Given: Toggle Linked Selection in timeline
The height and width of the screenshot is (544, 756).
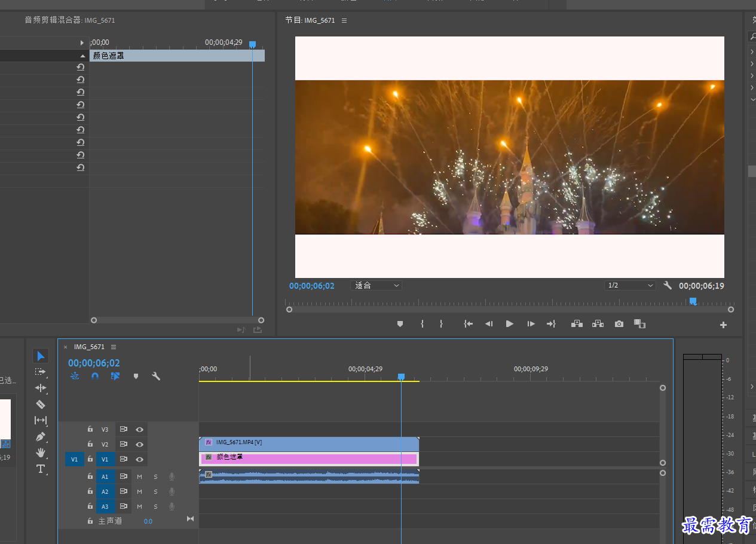Looking at the screenshot, I should (115, 376).
